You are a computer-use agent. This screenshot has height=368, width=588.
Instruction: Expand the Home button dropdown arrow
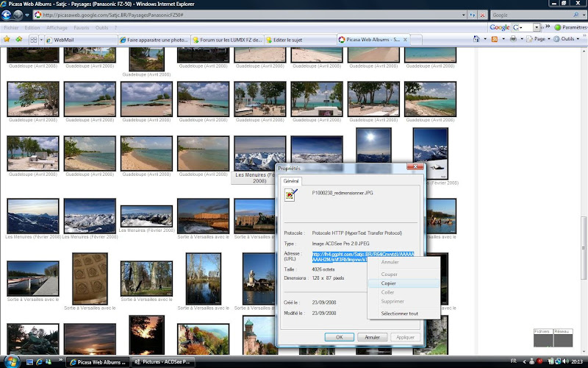(x=485, y=39)
